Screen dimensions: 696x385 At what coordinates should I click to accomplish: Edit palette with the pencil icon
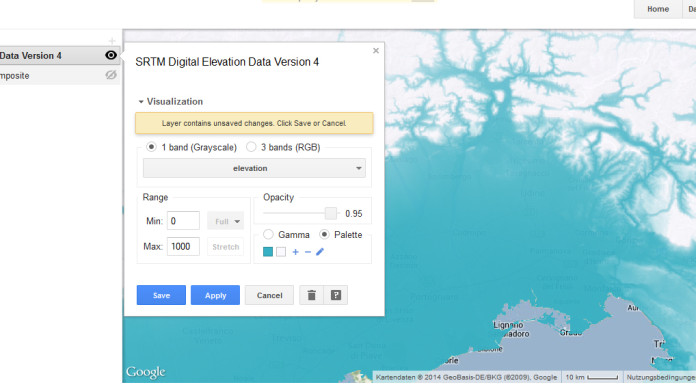click(x=320, y=252)
